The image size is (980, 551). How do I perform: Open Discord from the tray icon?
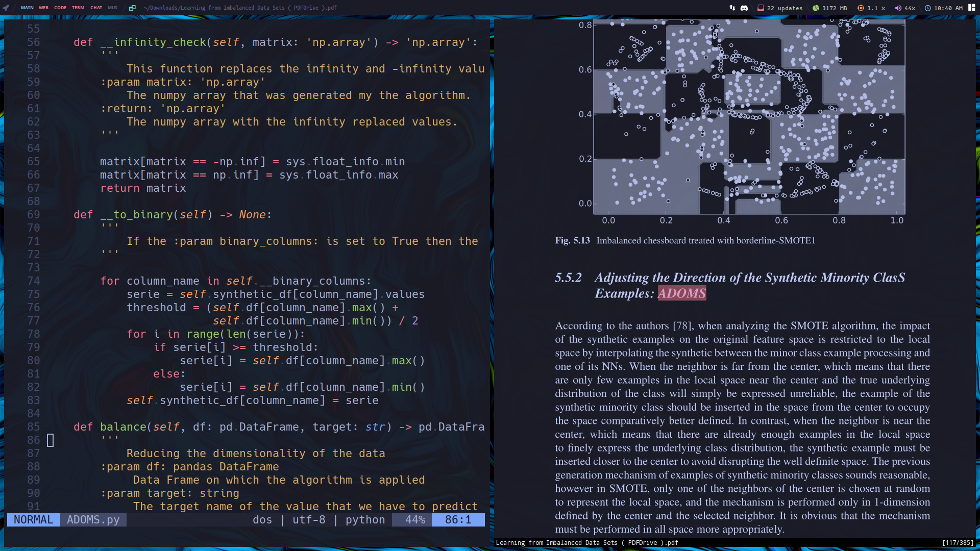point(744,8)
